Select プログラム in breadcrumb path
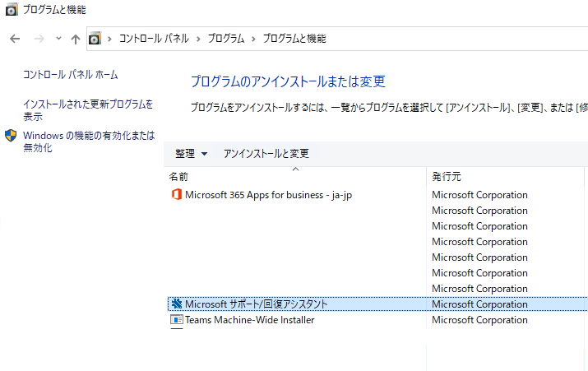This screenshot has height=371, width=588. pos(226,39)
